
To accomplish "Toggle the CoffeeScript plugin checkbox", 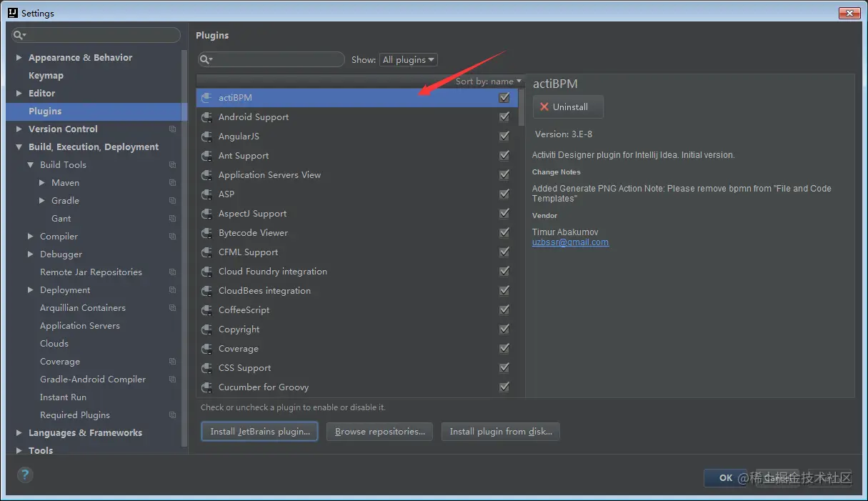I will pos(504,310).
